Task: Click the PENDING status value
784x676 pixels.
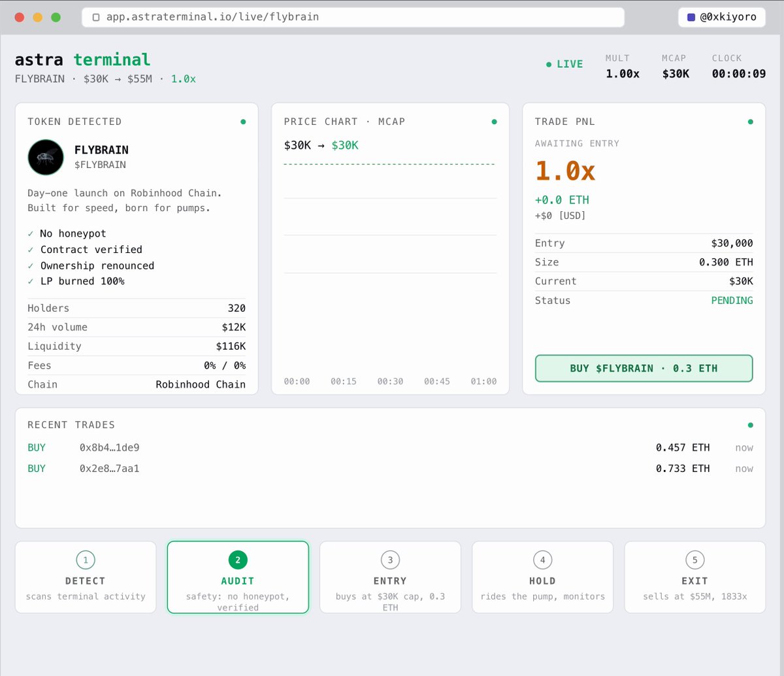Action: coord(732,301)
